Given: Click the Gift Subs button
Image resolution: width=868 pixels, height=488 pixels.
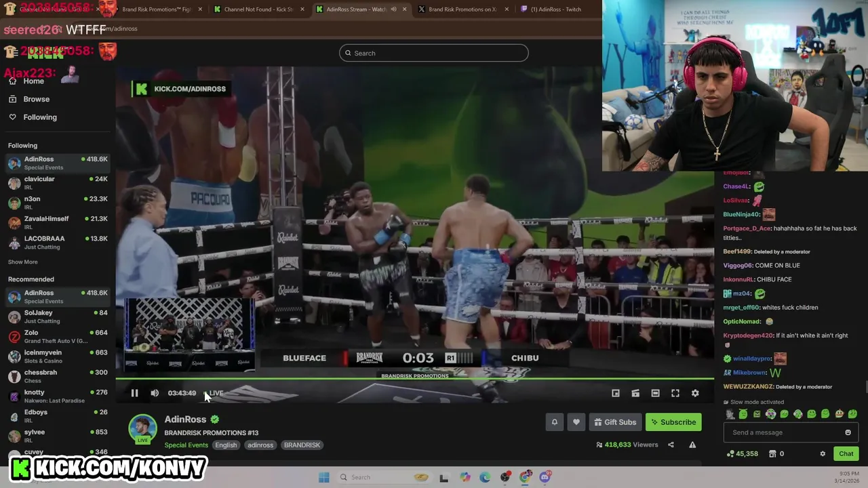Looking at the screenshot, I should [615, 422].
